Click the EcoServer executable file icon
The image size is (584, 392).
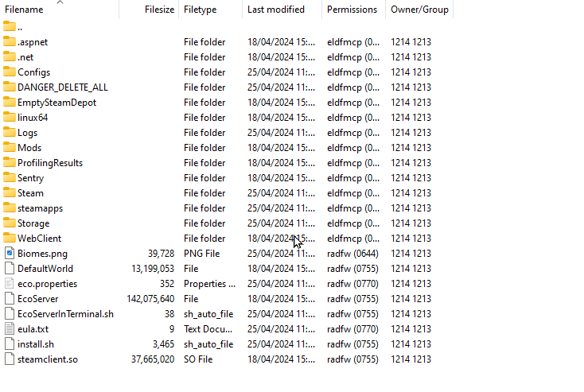pyautogui.click(x=10, y=299)
